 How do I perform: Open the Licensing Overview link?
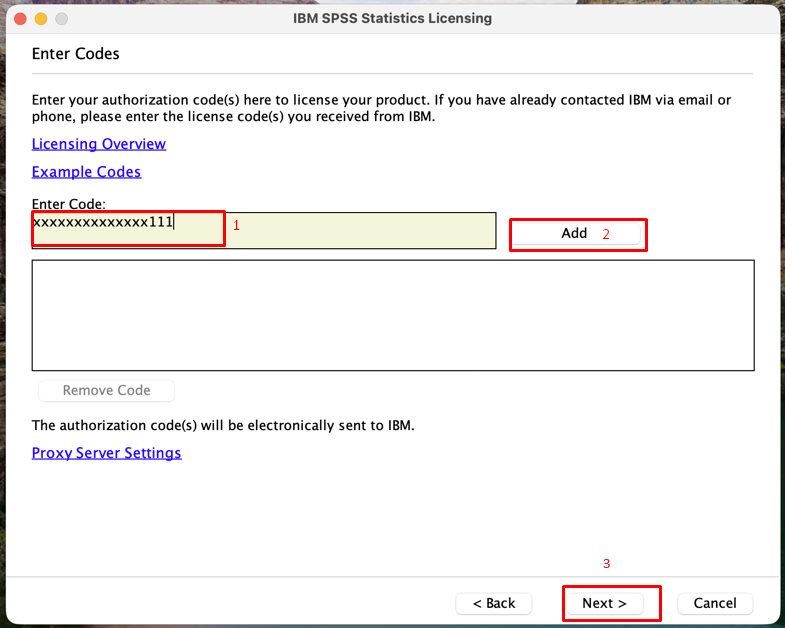(99, 144)
